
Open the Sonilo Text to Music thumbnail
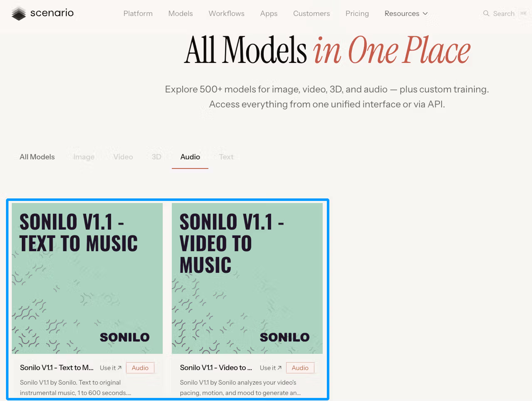tap(87, 278)
